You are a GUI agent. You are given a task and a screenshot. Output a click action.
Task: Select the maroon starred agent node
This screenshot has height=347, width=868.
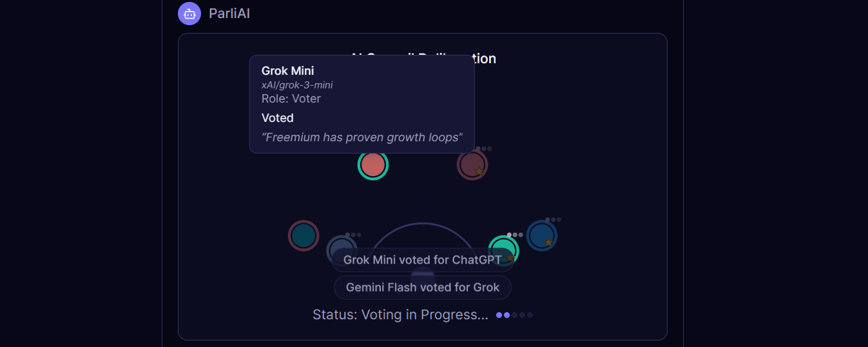pos(472,165)
